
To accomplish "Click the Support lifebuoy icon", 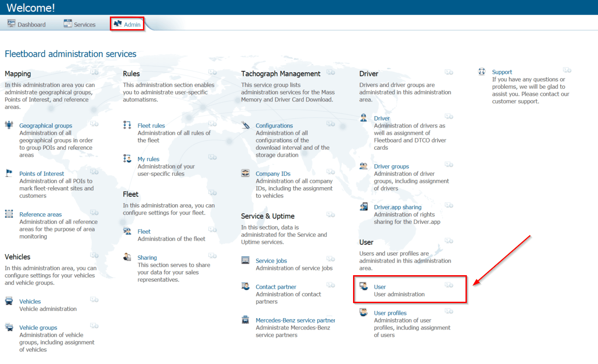I will click(x=482, y=71).
